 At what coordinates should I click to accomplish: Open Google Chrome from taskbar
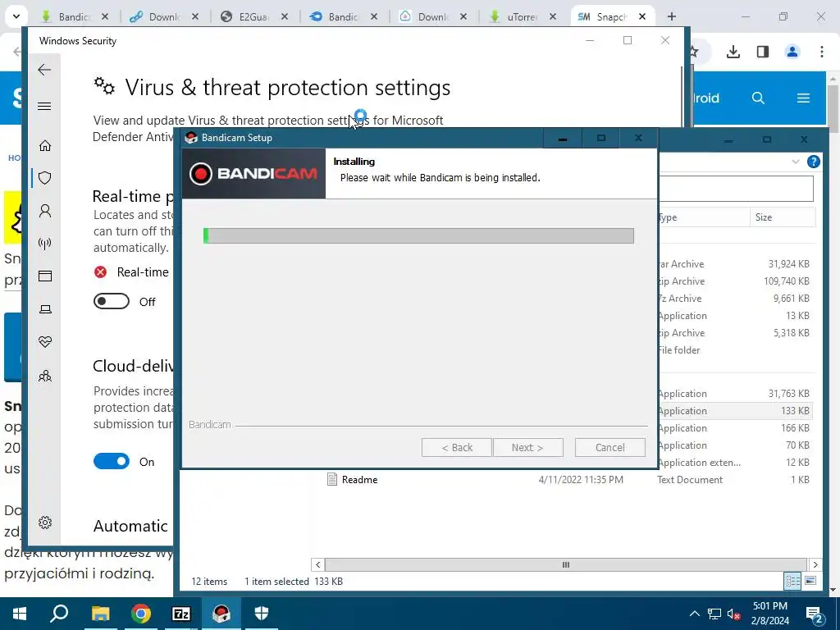coord(140,614)
